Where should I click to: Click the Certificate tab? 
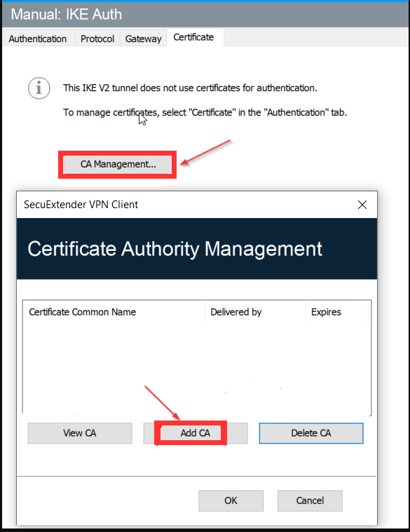193,37
